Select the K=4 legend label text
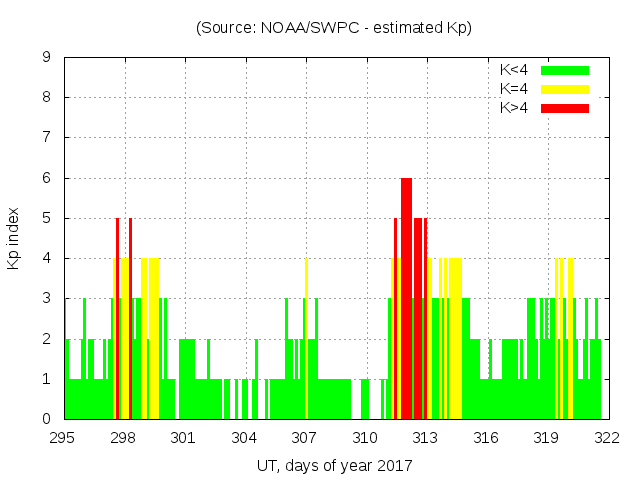This screenshot has height=480, width=640. click(x=516, y=89)
